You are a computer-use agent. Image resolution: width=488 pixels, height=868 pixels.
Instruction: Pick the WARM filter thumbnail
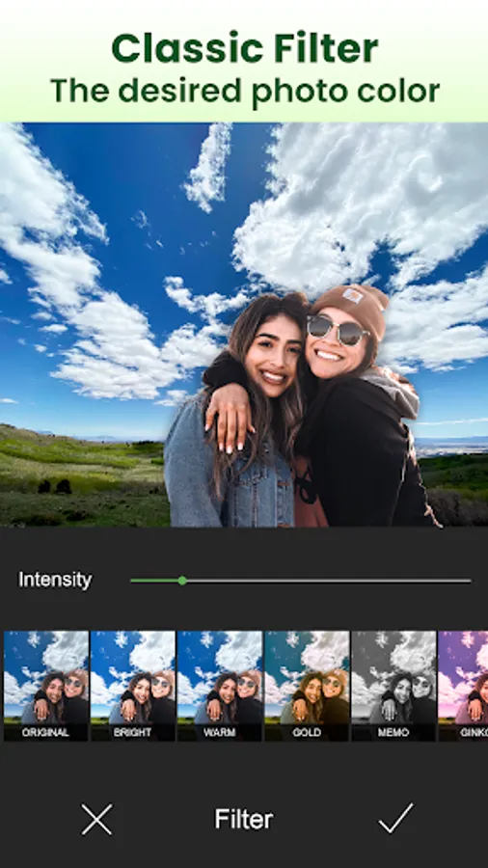pyautogui.click(x=220, y=686)
